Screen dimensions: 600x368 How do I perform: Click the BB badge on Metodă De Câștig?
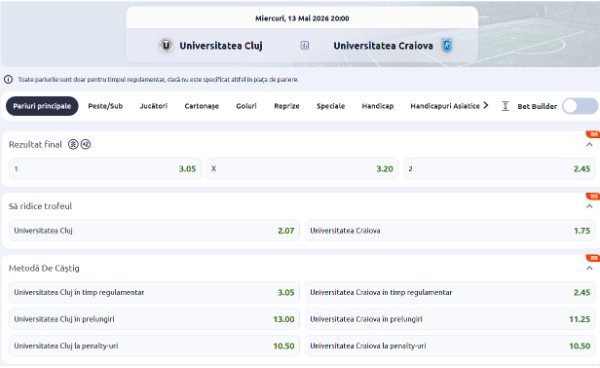(593, 258)
